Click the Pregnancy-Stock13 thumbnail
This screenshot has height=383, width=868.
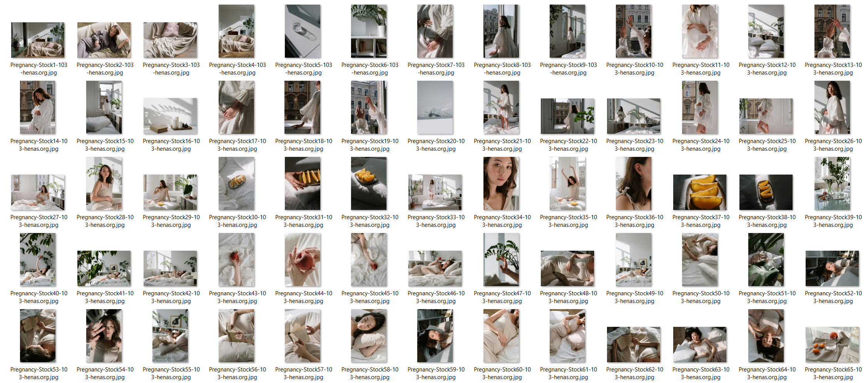click(832, 31)
